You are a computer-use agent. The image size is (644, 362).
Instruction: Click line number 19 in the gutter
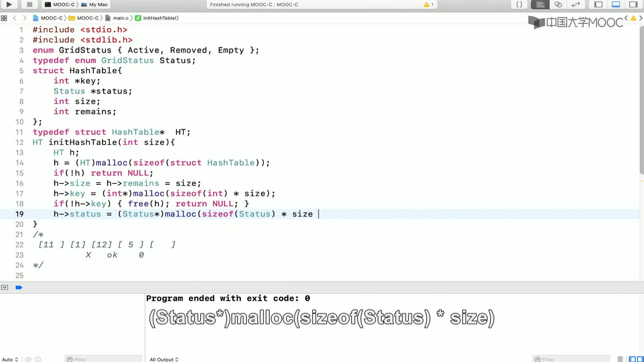pos(19,214)
